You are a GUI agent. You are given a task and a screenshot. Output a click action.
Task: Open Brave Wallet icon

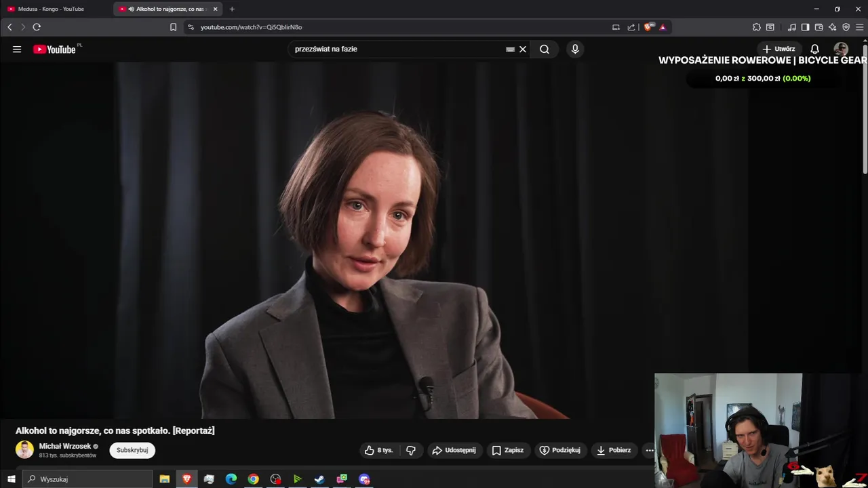(x=818, y=27)
